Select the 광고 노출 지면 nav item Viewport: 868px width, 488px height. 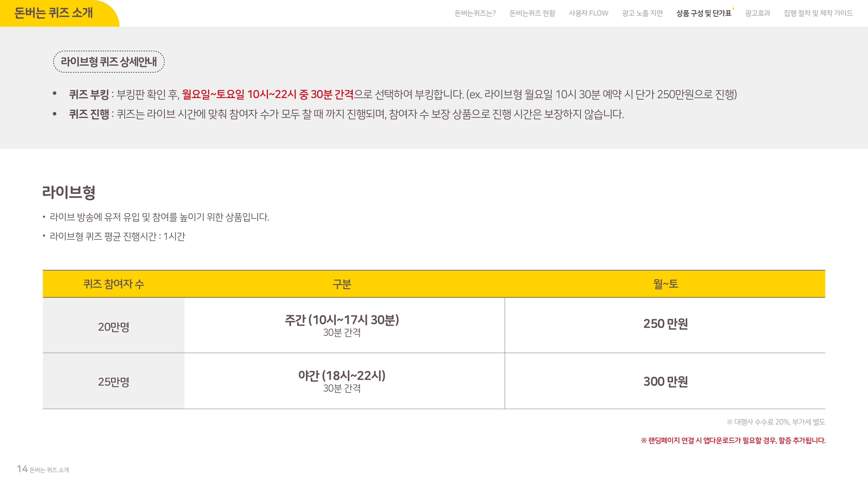point(642,13)
